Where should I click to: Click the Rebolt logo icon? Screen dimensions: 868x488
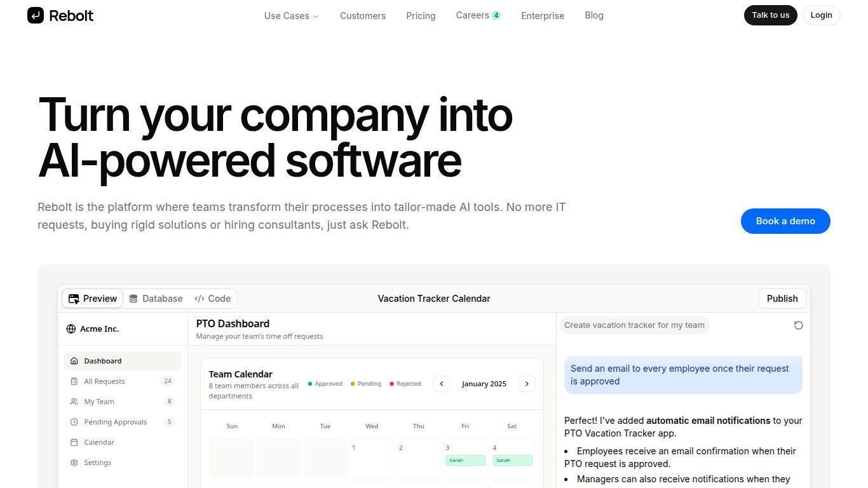[36, 15]
